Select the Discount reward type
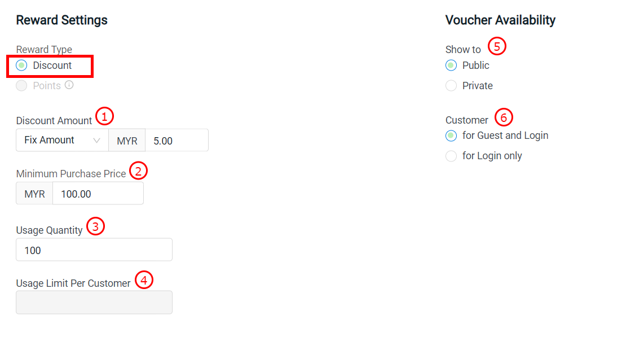 (22, 65)
